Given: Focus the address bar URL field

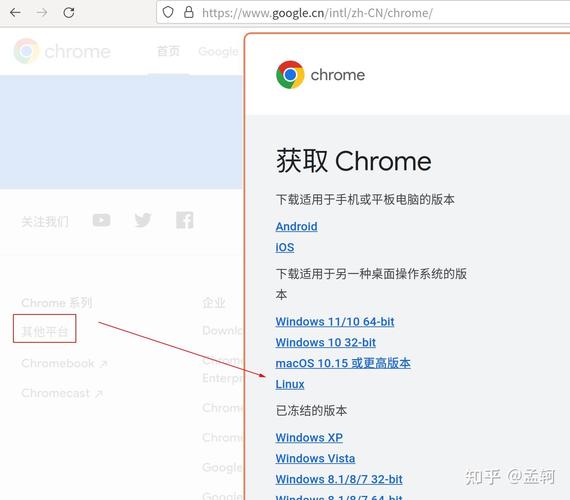Looking at the screenshot, I should coord(364,13).
